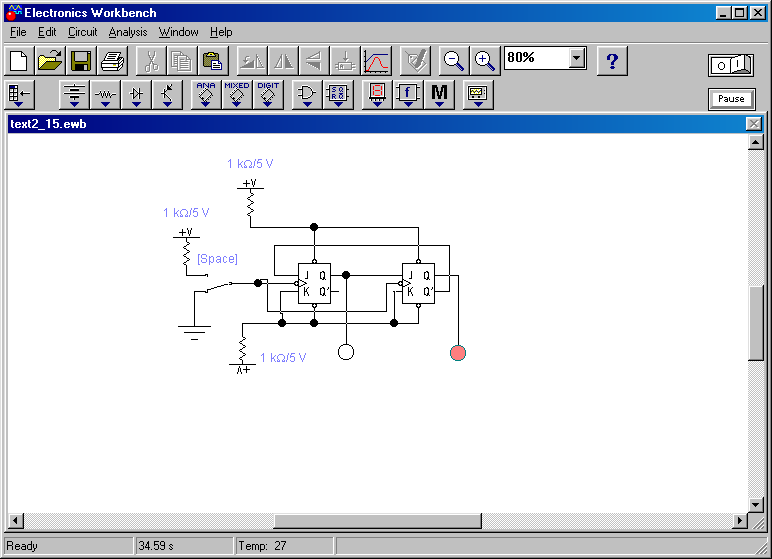Screen dimensions: 772x559
Task: Open the Instruments parts bin
Action: pos(478,95)
